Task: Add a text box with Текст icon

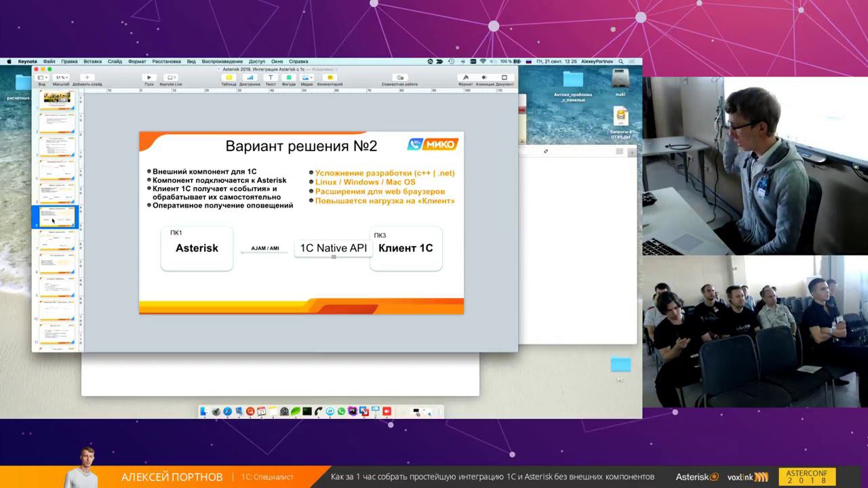Action: tap(270, 78)
